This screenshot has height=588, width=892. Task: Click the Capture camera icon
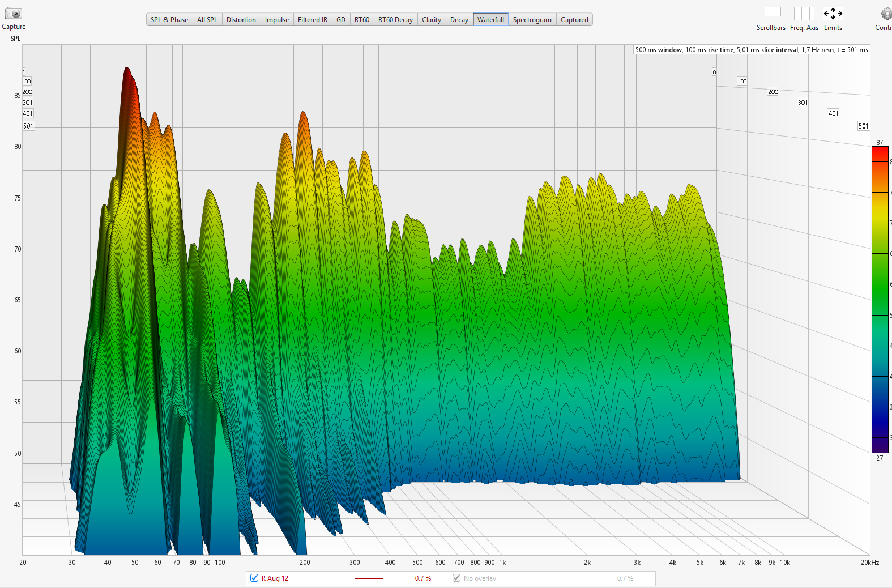14,13
